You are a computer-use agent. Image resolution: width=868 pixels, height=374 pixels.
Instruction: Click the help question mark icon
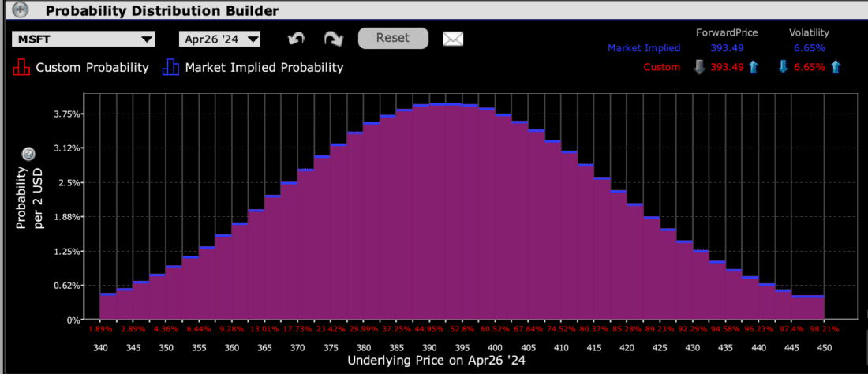[x=28, y=153]
